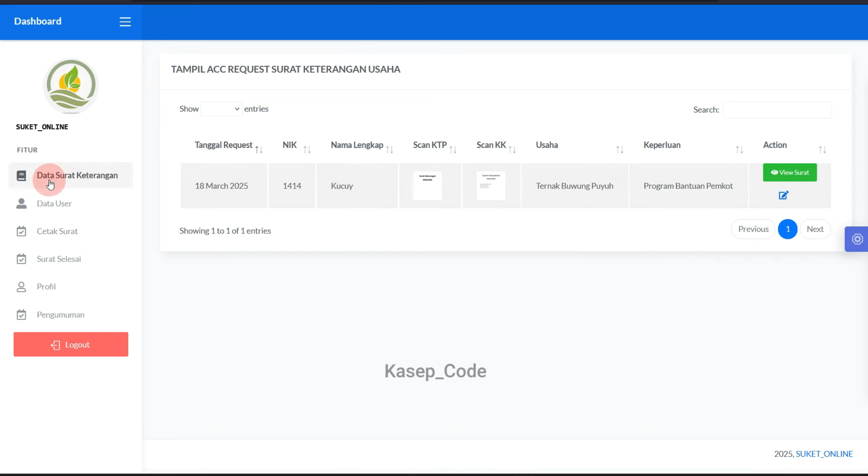Open Profil menu item

(71, 287)
